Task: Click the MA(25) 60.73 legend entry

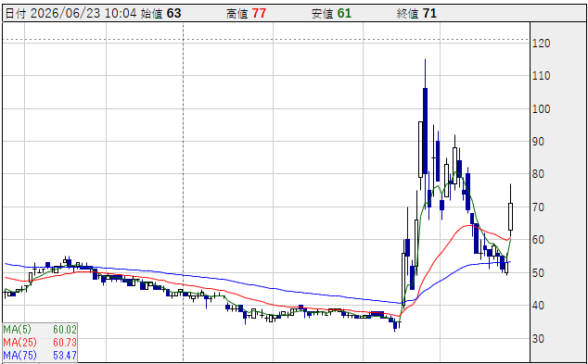Action: 40,343
